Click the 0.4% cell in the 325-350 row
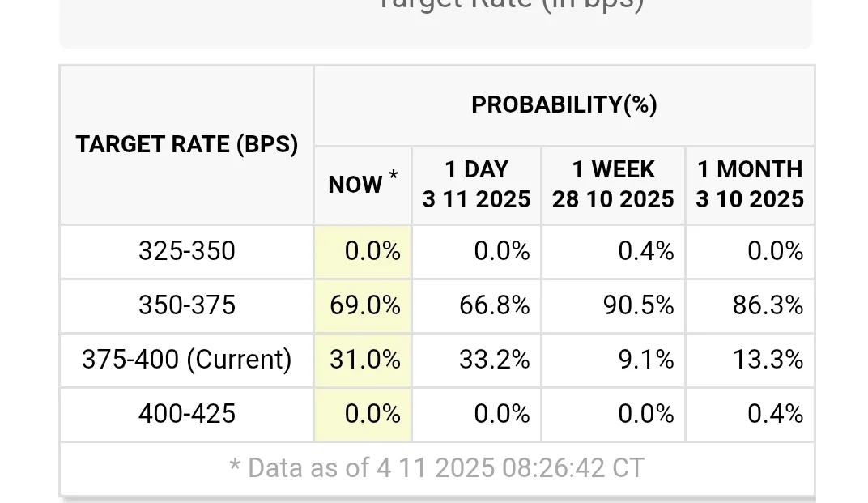 (x=645, y=251)
